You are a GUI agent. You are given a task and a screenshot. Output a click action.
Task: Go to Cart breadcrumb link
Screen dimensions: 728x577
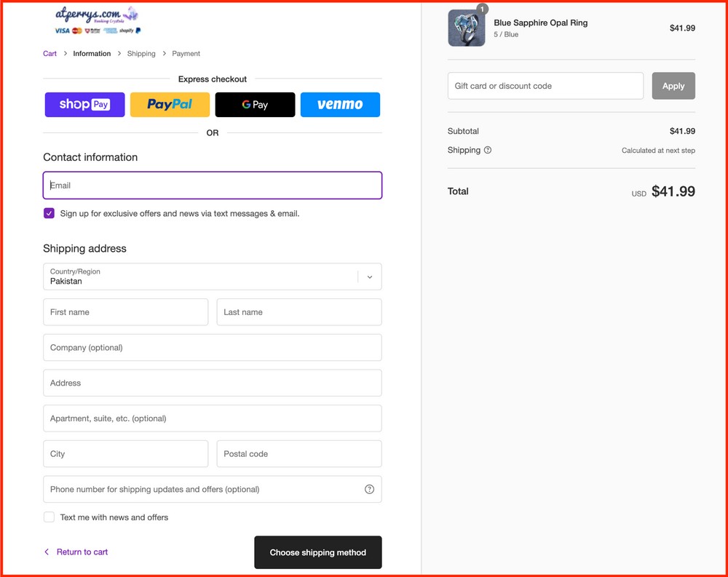tap(50, 54)
